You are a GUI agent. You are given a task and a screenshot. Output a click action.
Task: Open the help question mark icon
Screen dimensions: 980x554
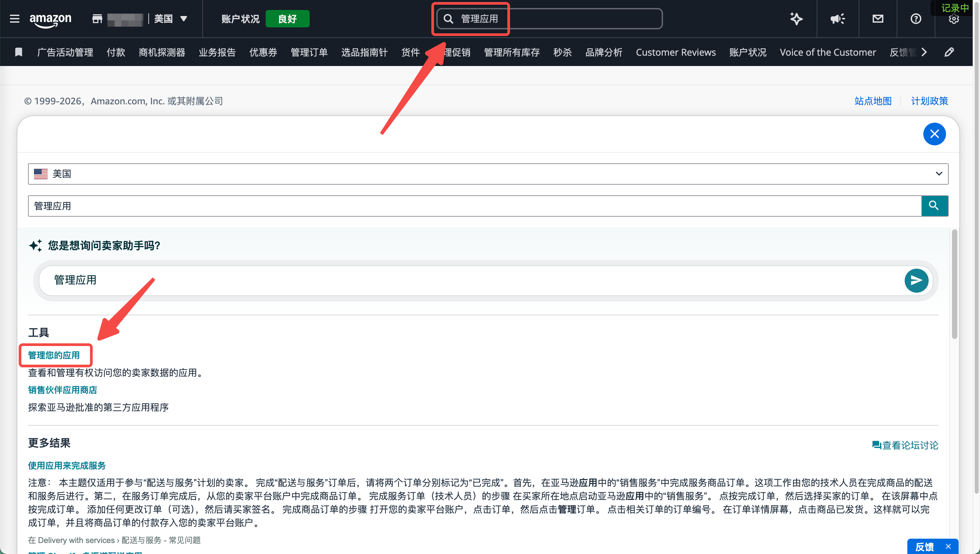click(916, 19)
